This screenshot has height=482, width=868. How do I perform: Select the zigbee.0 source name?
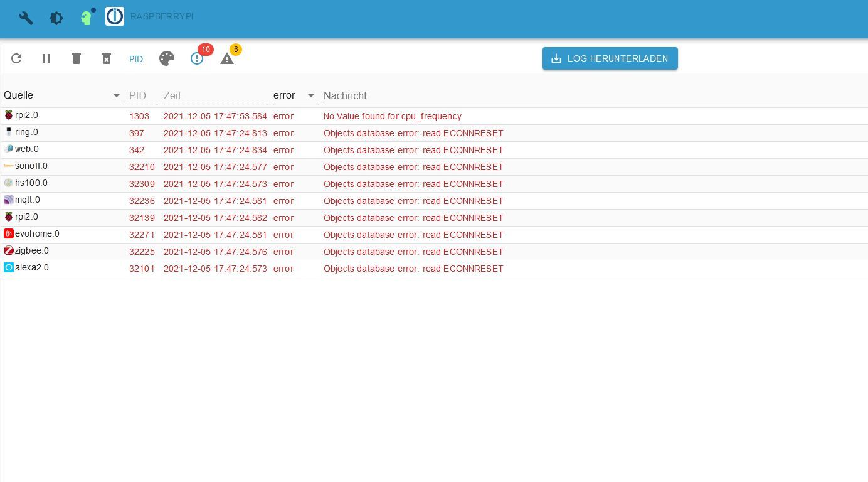click(x=32, y=251)
